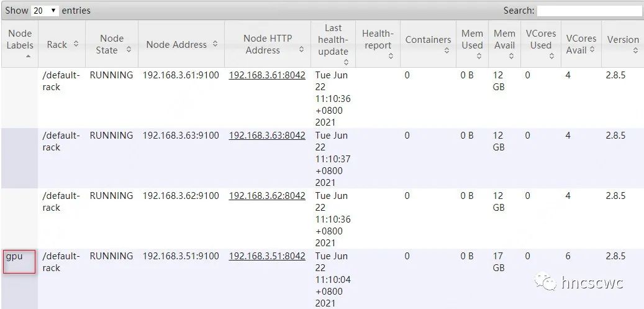Sort by VCores Avail column

point(581,44)
